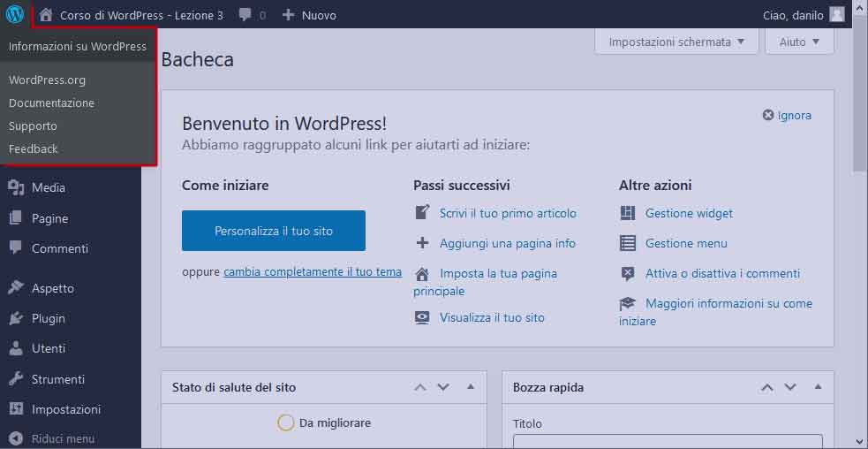
Task: Collapse the Bozza rapida panel
Action: pos(818,386)
